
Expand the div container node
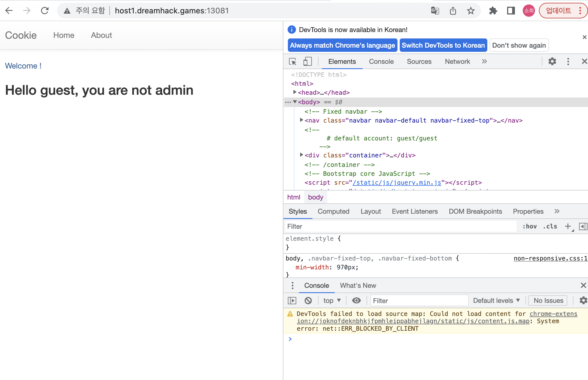click(302, 155)
